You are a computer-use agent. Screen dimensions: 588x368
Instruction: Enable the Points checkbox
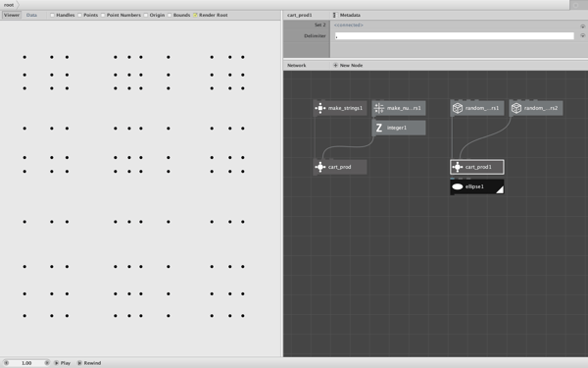tap(80, 15)
